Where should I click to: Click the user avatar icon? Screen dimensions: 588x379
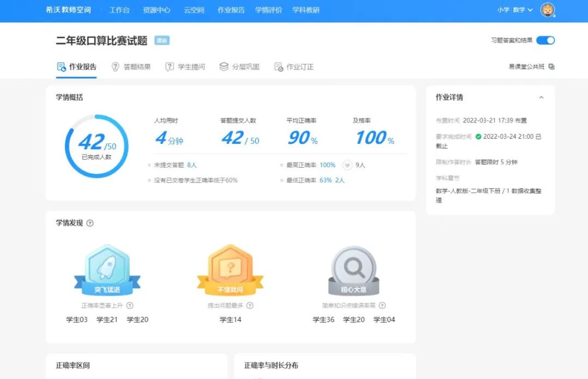(x=547, y=10)
